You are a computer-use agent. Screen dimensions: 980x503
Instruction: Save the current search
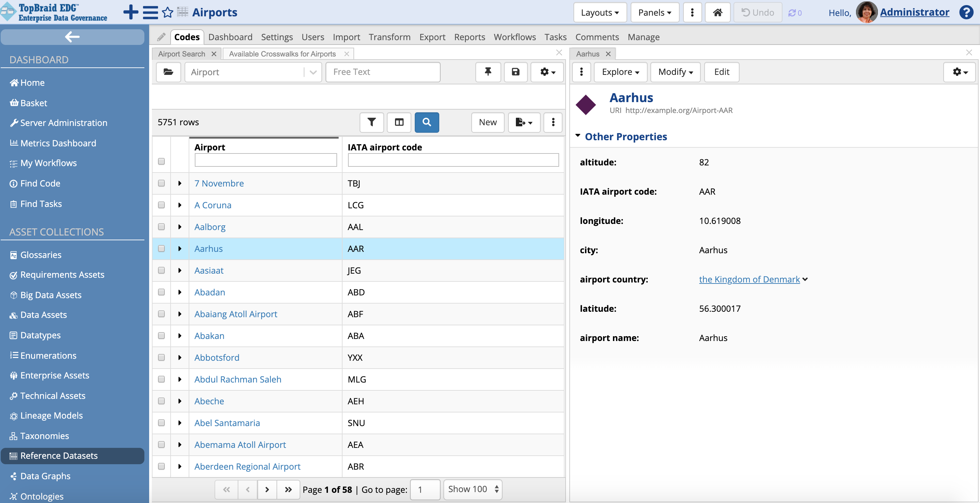pyautogui.click(x=516, y=72)
